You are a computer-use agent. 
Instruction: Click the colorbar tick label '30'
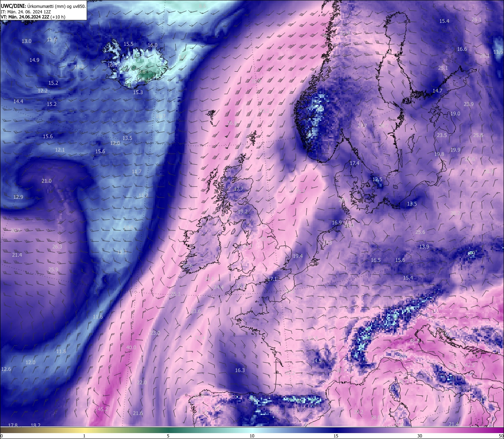(x=420, y=436)
